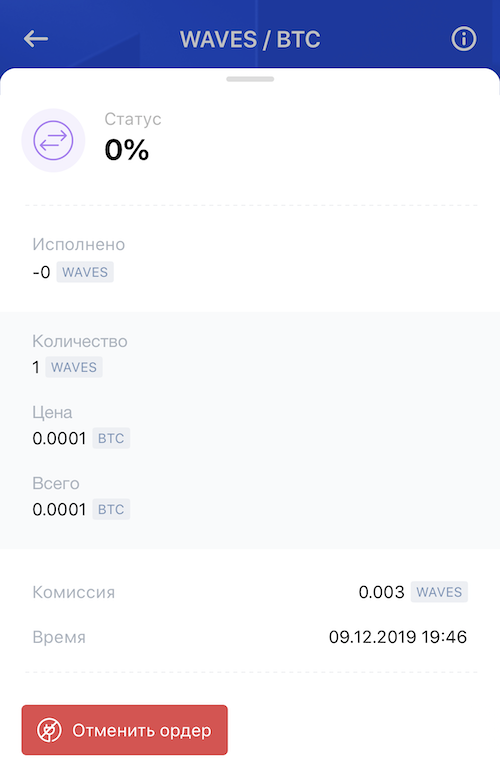Screen dimensions: 500x762
Task: Tap the WAVES tag beside Комиссия
Action: (439, 592)
